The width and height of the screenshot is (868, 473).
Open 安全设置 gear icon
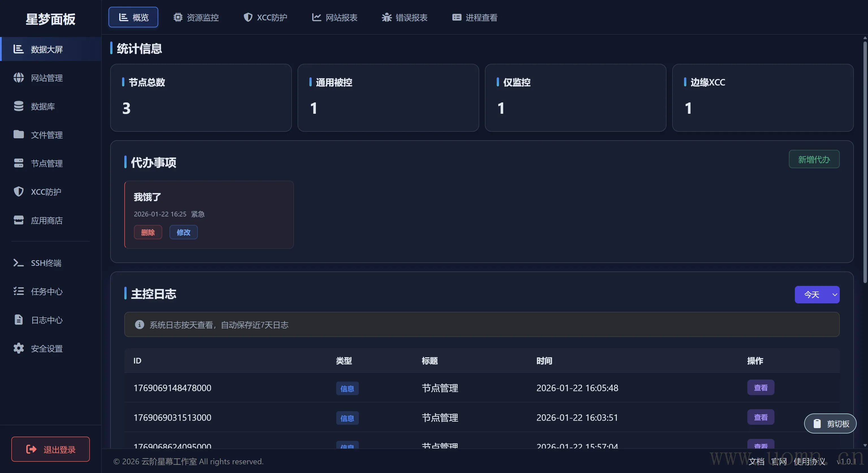pos(19,348)
